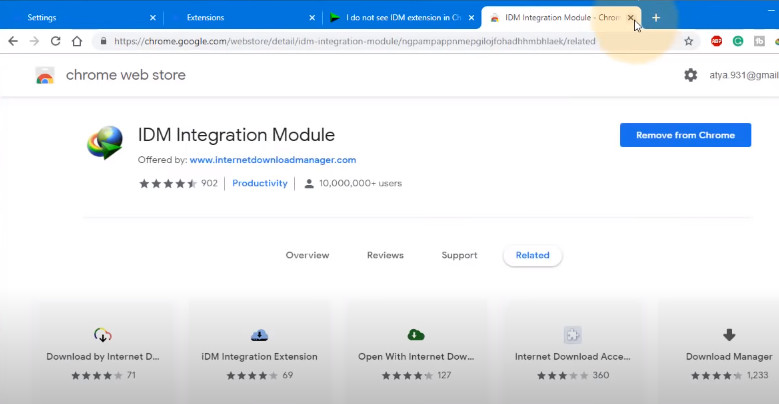Viewport: 779px width, 404px height.
Task: Close the IDM Integration Module tab
Action: [x=630, y=17]
